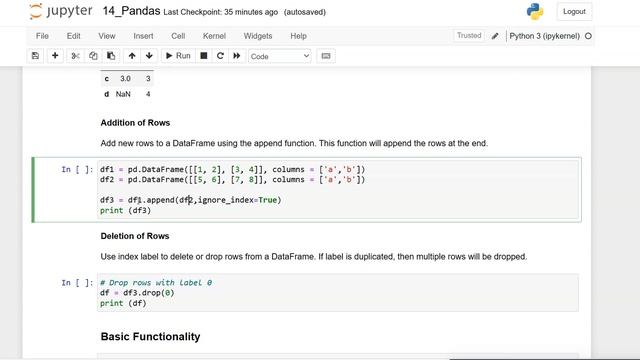This screenshot has height=360, width=640.
Task: Select the Deletion of Rows heading
Action: (x=135, y=236)
